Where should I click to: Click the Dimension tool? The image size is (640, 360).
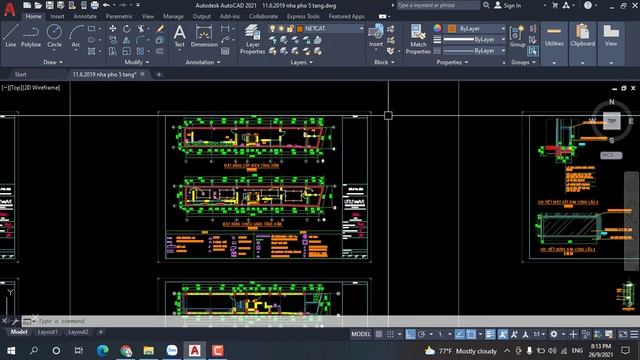pos(204,36)
